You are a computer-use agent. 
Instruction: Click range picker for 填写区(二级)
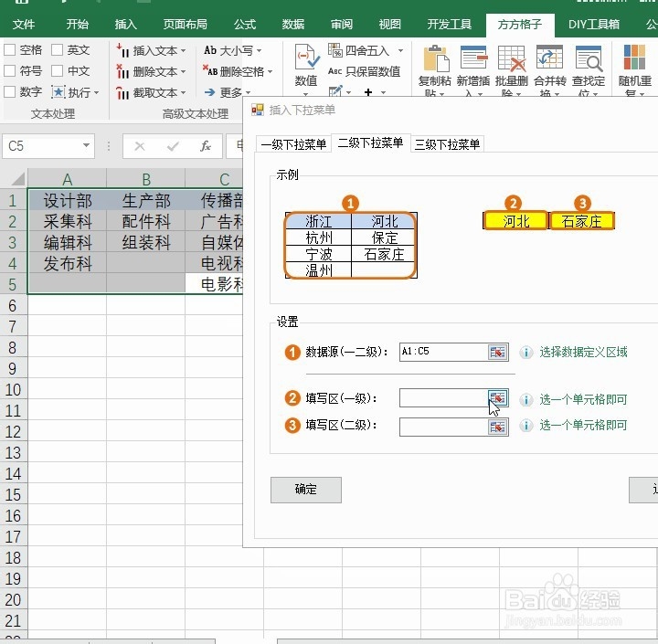coord(498,428)
